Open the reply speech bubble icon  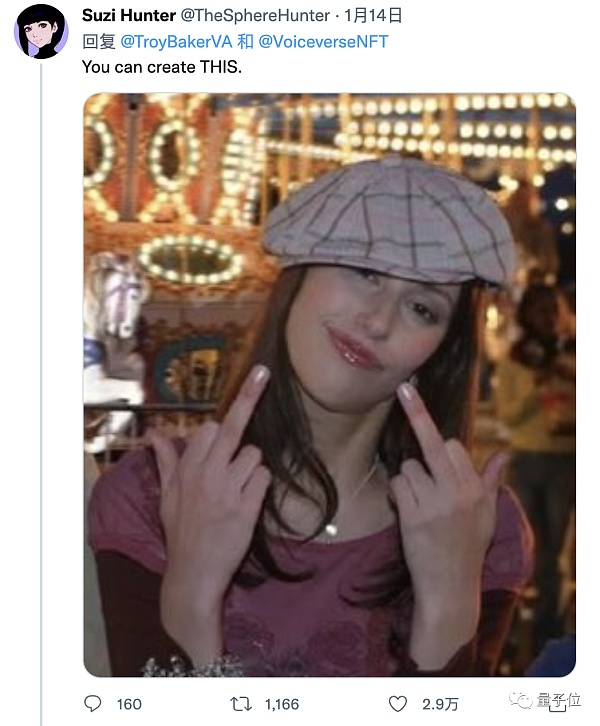coord(93,704)
